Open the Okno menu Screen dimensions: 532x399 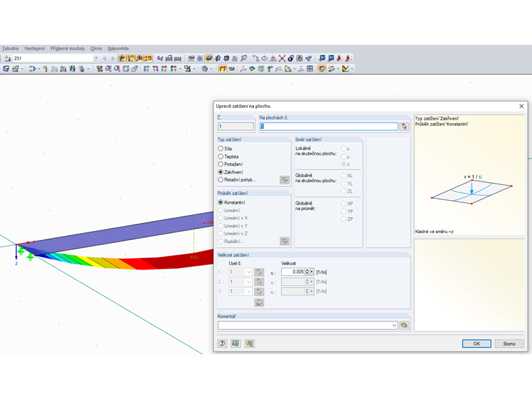(96, 48)
